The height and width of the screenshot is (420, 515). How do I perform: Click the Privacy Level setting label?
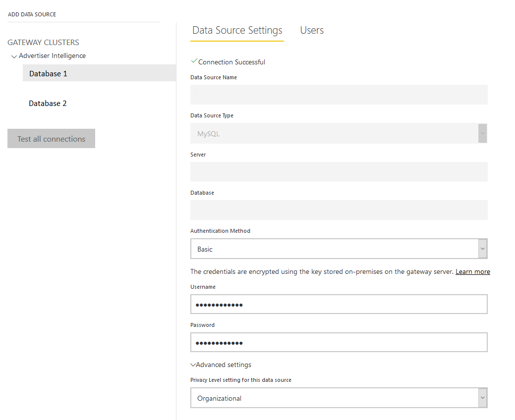pos(241,380)
